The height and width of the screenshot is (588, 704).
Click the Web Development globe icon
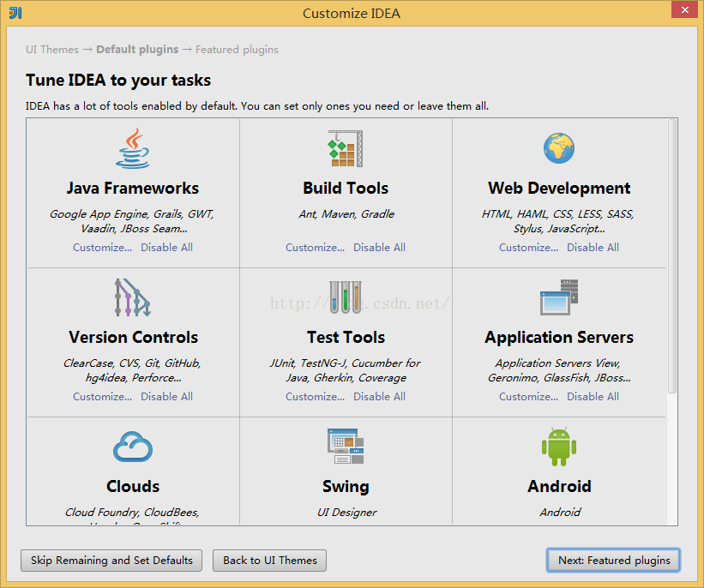(x=559, y=148)
